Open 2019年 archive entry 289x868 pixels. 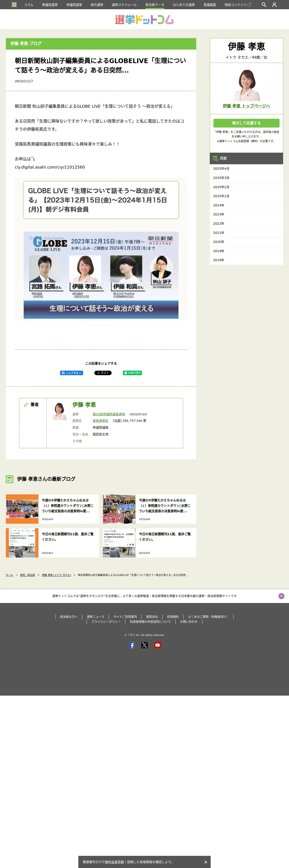tap(246, 251)
